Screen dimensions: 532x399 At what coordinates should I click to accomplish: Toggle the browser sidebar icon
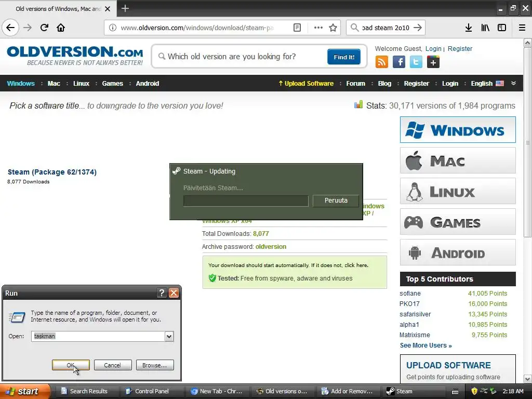[502, 28]
